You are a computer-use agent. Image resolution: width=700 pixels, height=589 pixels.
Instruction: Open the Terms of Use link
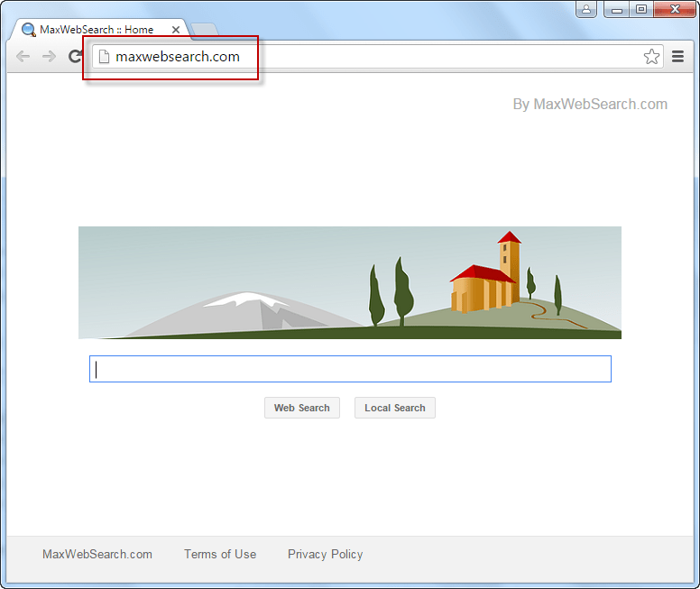coord(220,554)
